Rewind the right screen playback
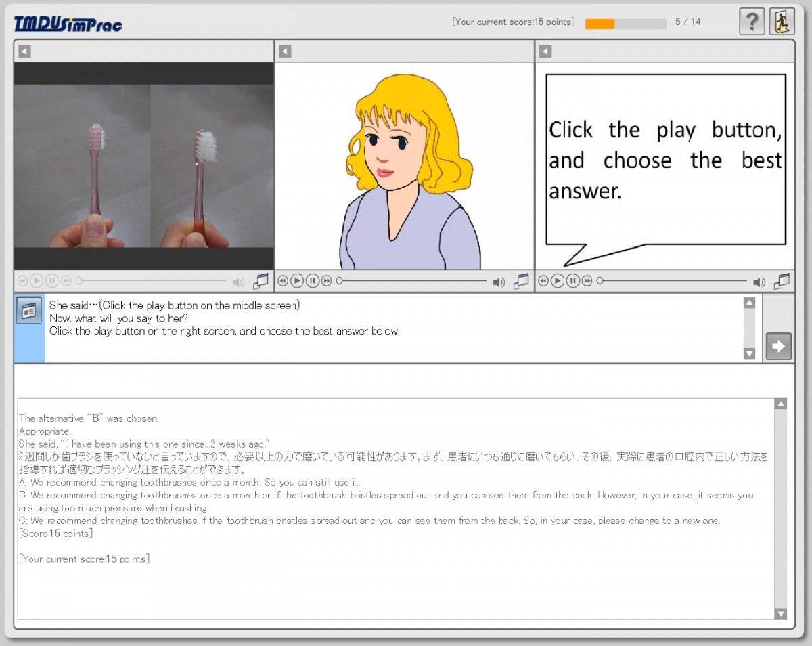This screenshot has width=812, height=646. [x=543, y=281]
